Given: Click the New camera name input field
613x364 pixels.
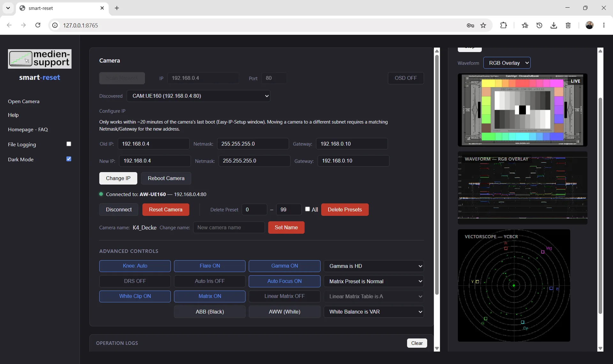Looking at the screenshot, I should (229, 227).
